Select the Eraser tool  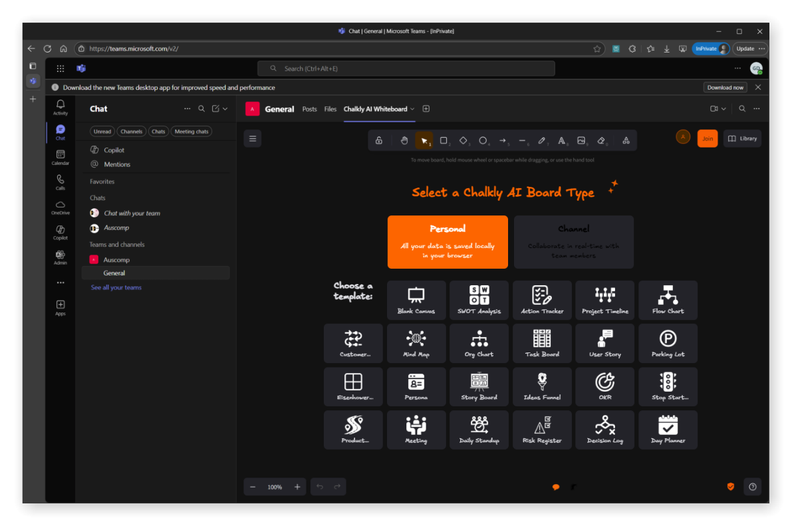coord(601,140)
